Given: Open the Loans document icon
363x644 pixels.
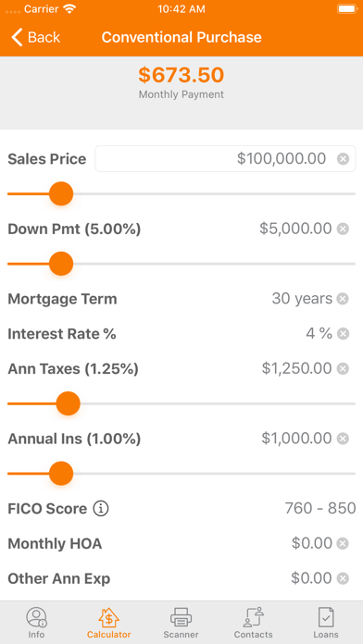Looking at the screenshot, I should (326, 617).
